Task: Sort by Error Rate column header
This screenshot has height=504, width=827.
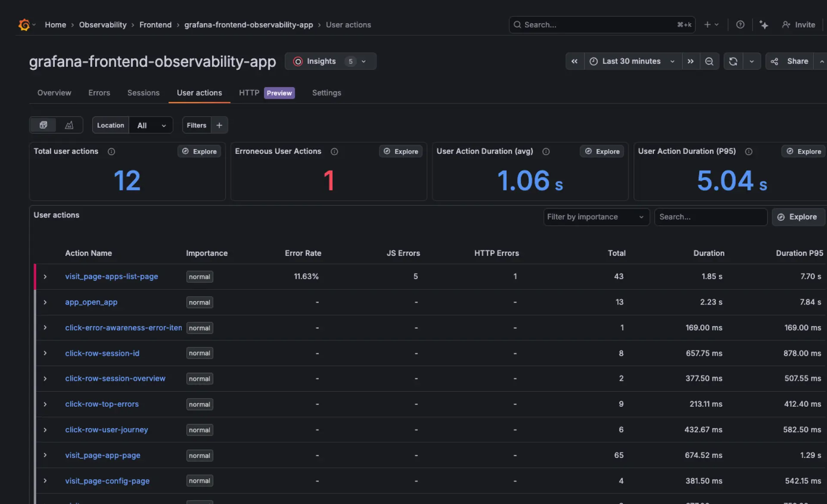Action: pyautogui.click(x=303, y=253)
